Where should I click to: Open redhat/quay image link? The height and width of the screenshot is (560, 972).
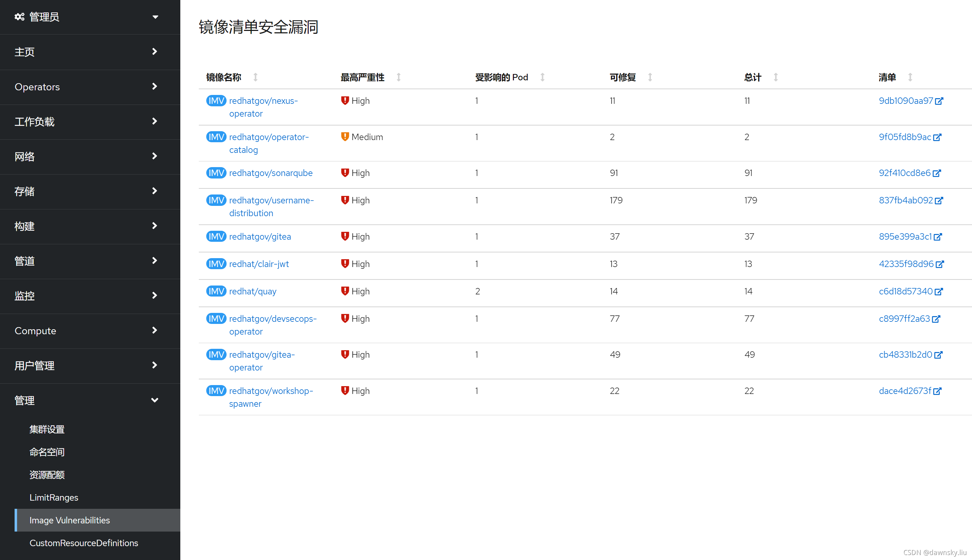253,291
